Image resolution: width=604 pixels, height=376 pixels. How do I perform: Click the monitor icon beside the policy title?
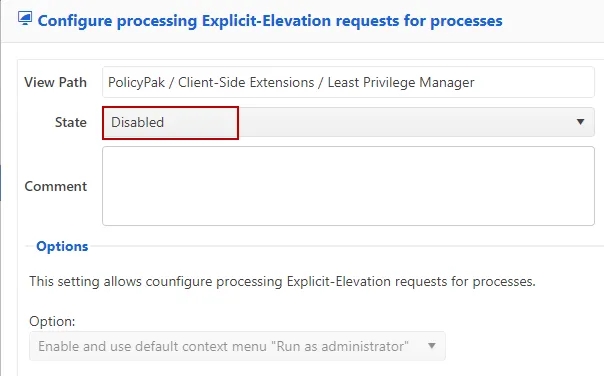coord(25,18)
